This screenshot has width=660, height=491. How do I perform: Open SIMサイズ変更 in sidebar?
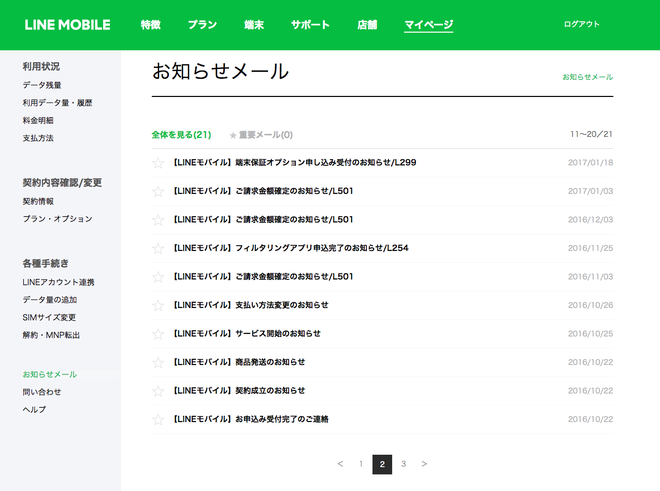49,318
